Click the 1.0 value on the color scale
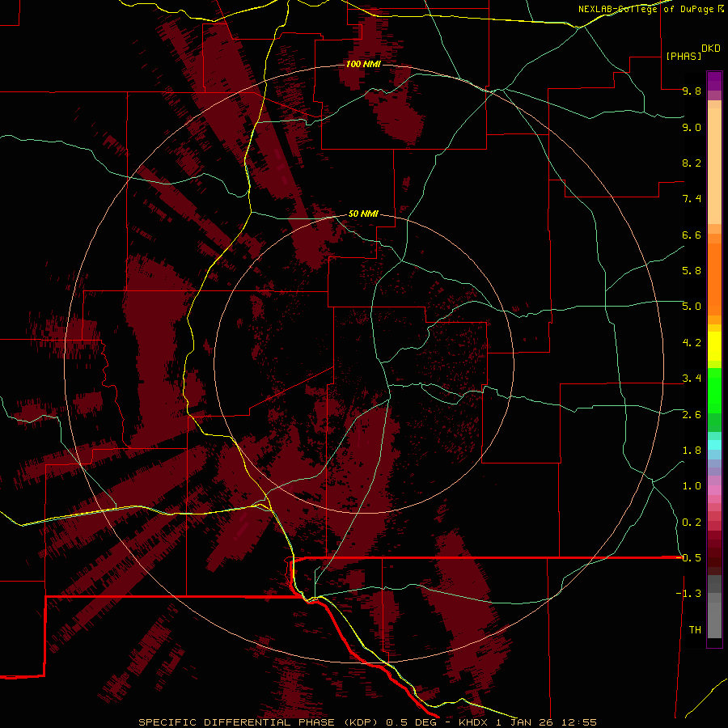 (692, 486)
